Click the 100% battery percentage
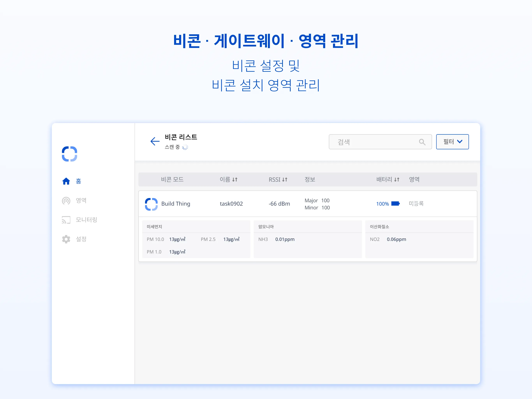The image size is (532, 399). pos(382,204)
